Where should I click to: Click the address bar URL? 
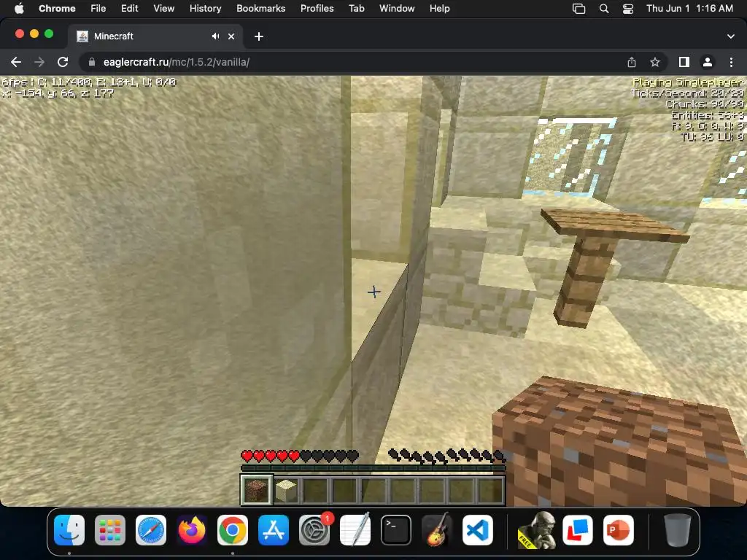click(177, 62)
